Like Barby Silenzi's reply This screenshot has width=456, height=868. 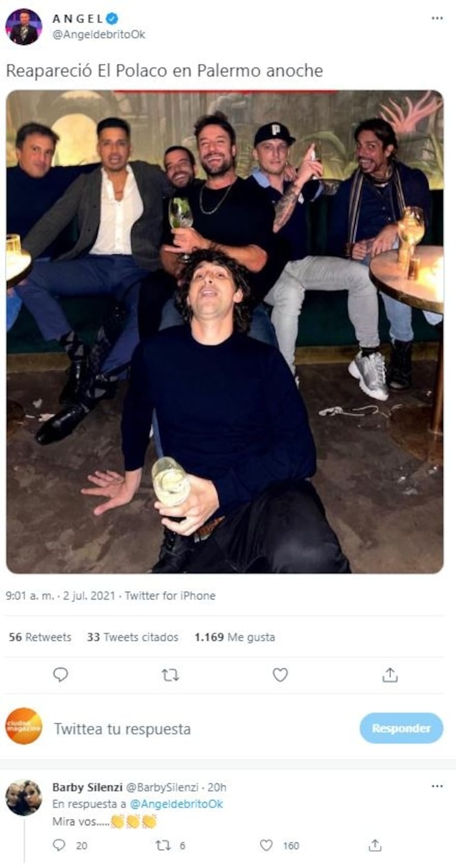[x=266, y=845]
